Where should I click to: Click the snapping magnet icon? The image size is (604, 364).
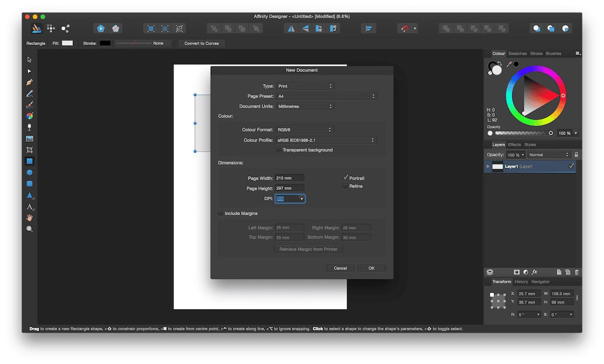coord(404,29)
